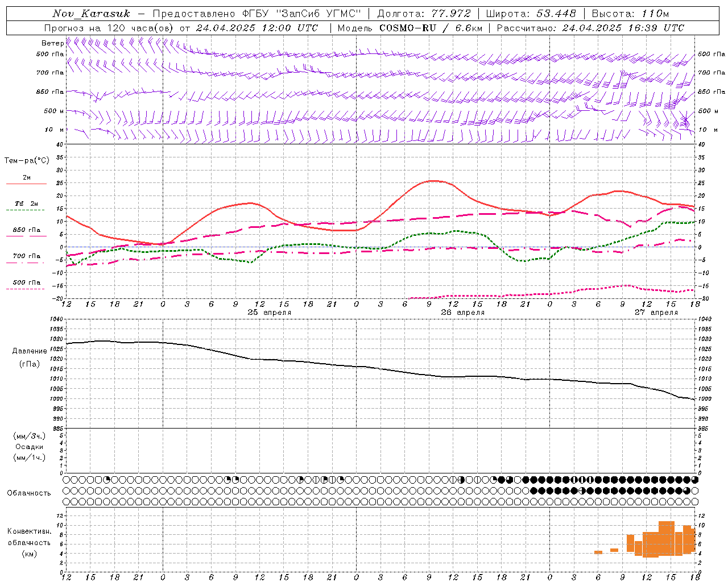The height and width of the screenshot is (582, 728).
Task: Click the Ветер wind panel label
Action: click(x=52, y=43)
